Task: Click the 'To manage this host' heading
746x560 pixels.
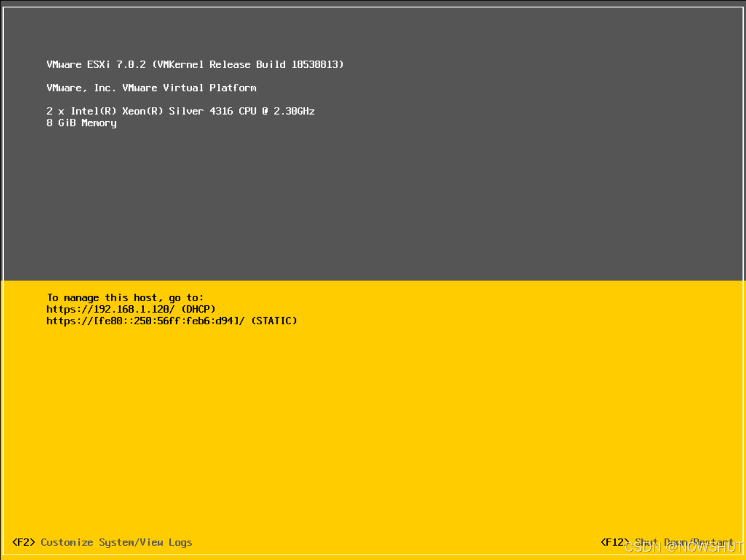Action: click(125, 298)
